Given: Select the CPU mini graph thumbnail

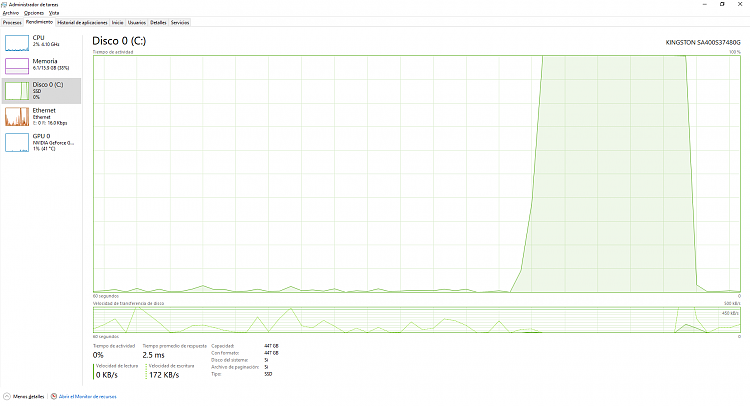Looking at the screenshot, I should coord(17,43).
